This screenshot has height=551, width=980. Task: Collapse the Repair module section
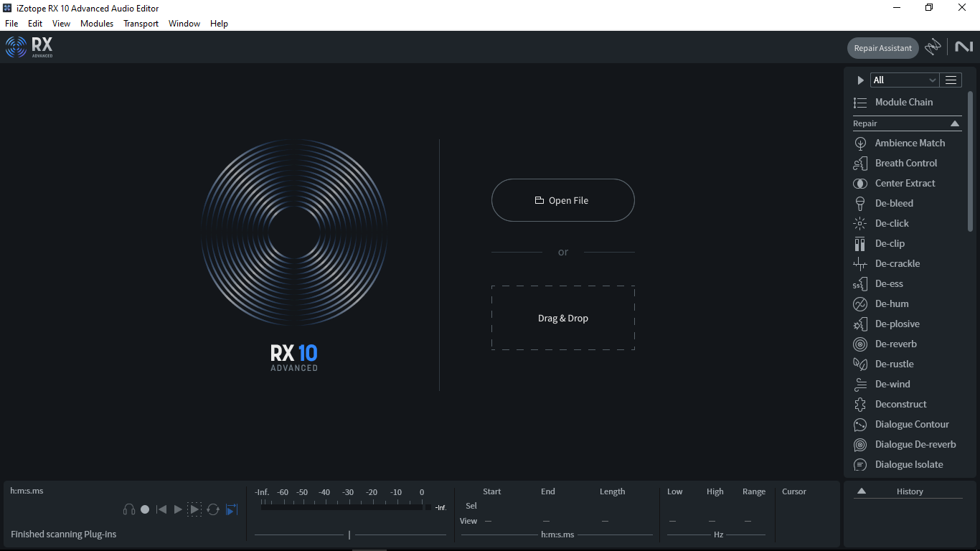tap(955, 123)
